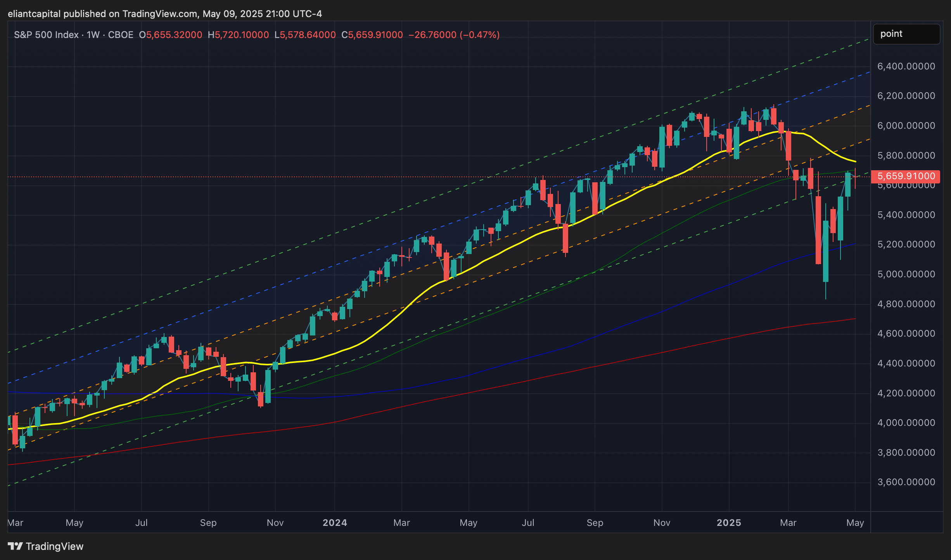Click the low value L5,578.64000
The image size is (951, 560).
(x=305, y=35)
